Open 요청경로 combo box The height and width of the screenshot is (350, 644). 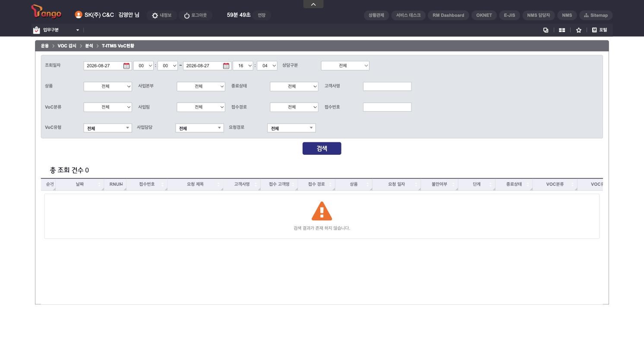click(292, 128)
